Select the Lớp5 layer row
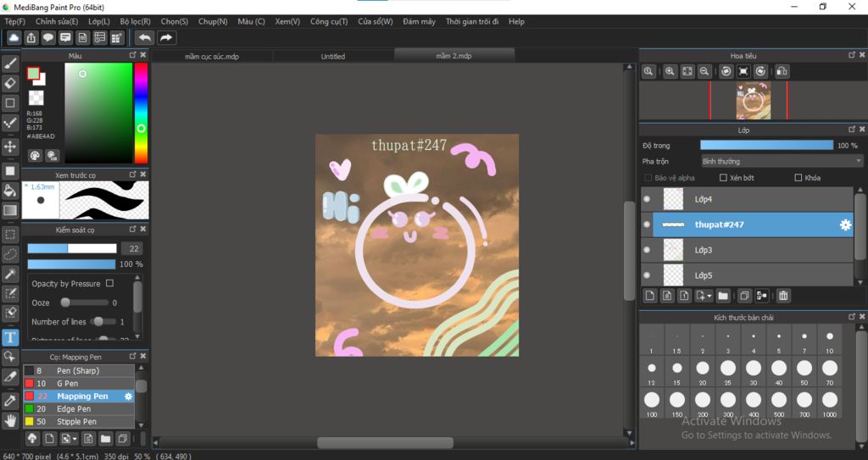The height and width of the screenshot is (460, 868). pyautogui.click(x=748, y=275)
